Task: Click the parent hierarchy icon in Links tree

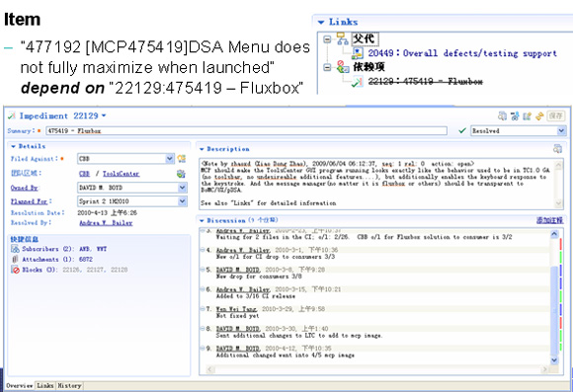Action: tap(342, 39)
